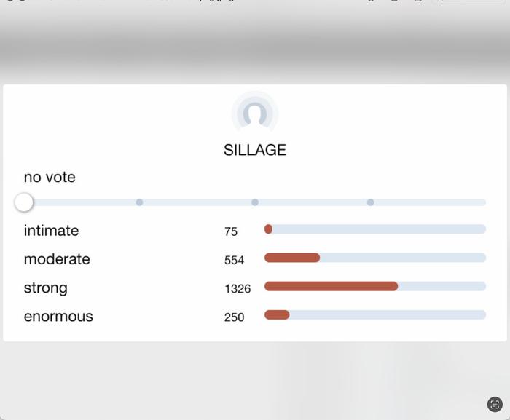
Task: Click the SILLAGE heading
Action: tap(255, 150)
